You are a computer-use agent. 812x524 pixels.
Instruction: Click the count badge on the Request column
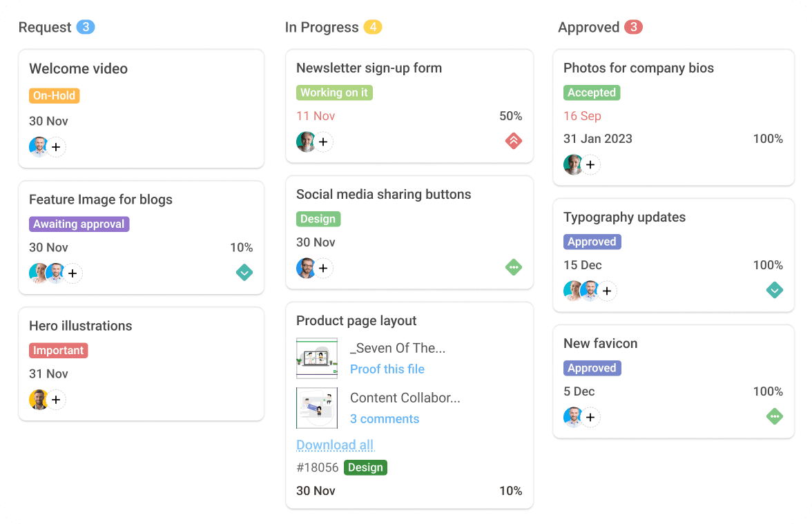(85, 27)
